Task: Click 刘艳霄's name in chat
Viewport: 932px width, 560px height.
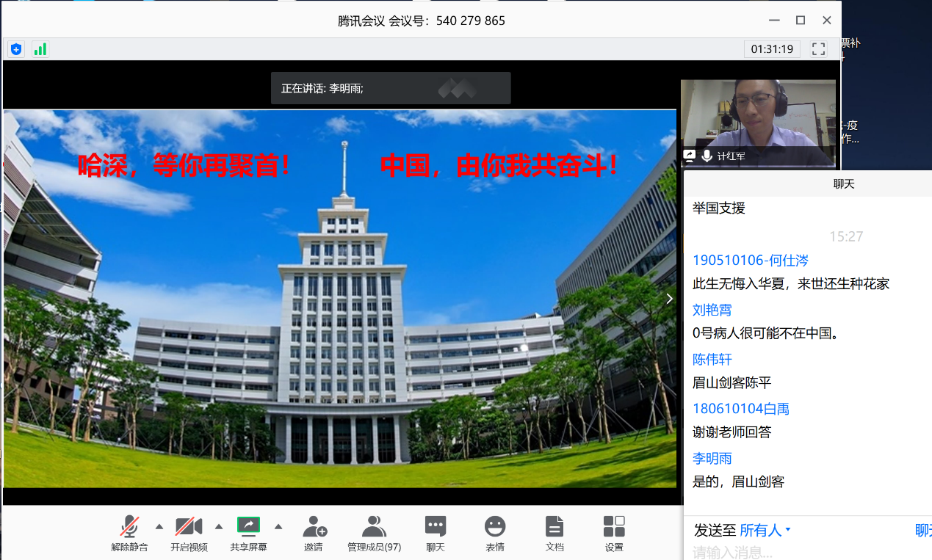Action: coord(712,310)
